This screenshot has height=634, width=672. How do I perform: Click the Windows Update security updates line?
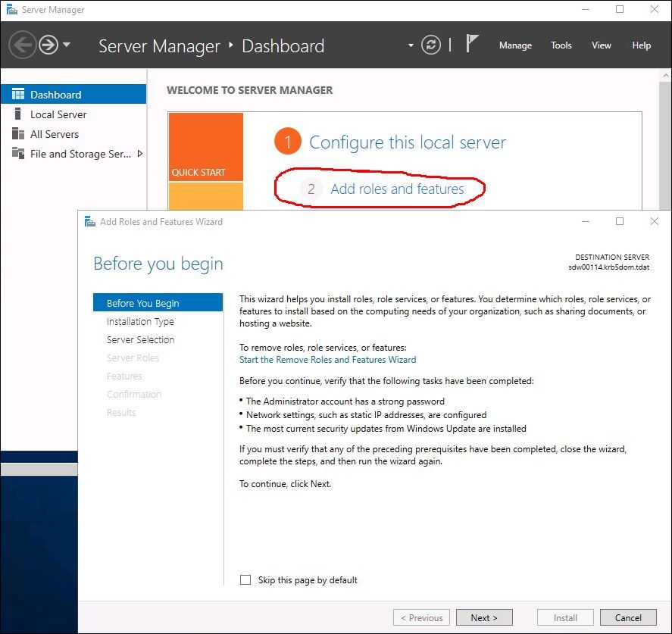point(386,429)
